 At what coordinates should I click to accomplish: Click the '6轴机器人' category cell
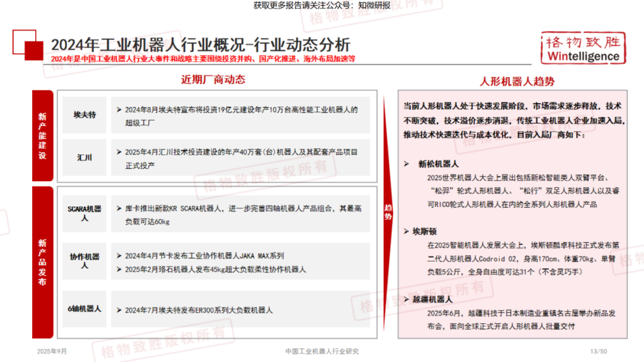[x=85, y=309]
